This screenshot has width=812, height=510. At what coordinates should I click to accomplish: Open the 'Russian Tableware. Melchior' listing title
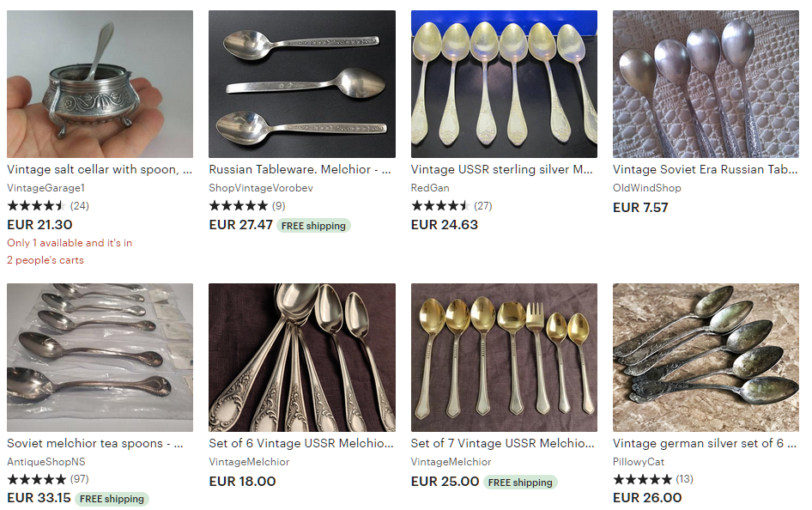(x=300, y=170)
